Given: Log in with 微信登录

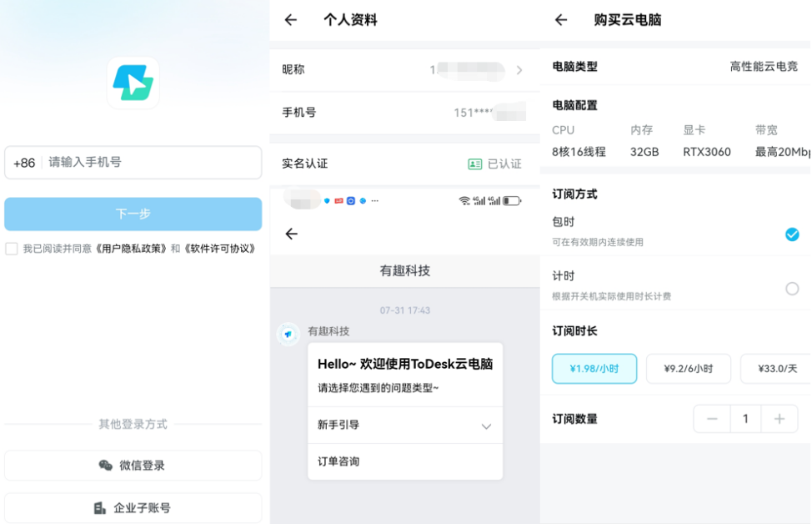Looking at the screenshot, I should (x=133, y=465).
